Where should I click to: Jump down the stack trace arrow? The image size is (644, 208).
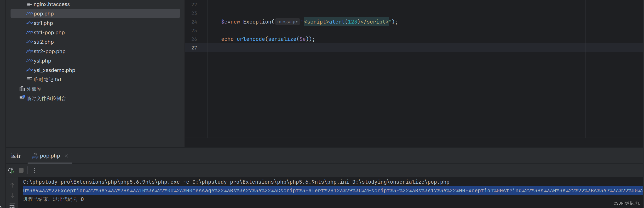pos(12,195)
